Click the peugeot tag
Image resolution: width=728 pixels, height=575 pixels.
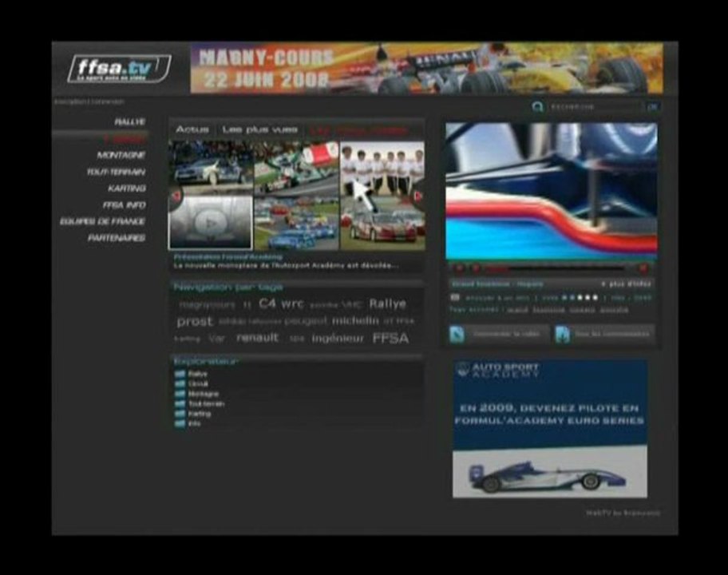(x=306, y=321)
